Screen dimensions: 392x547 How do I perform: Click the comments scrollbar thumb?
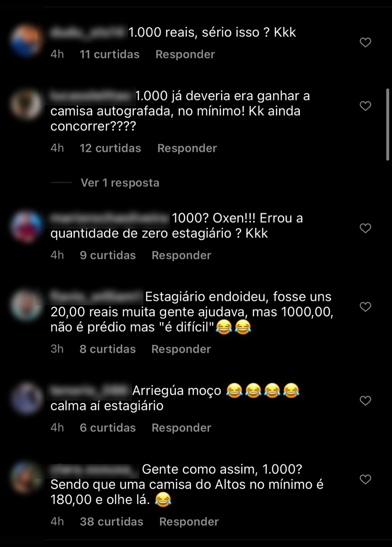click(387, 125)
